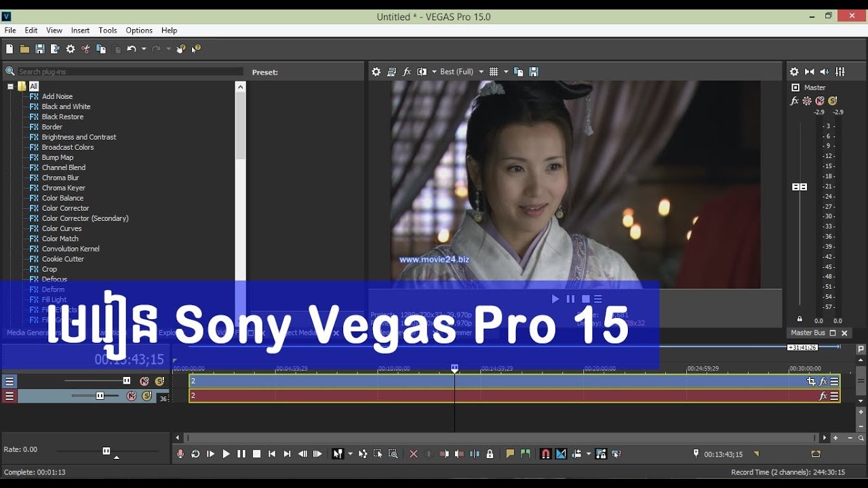Select Chroma Keyer effect
Screen dimensions: 868x488
[x=63, y=188]
